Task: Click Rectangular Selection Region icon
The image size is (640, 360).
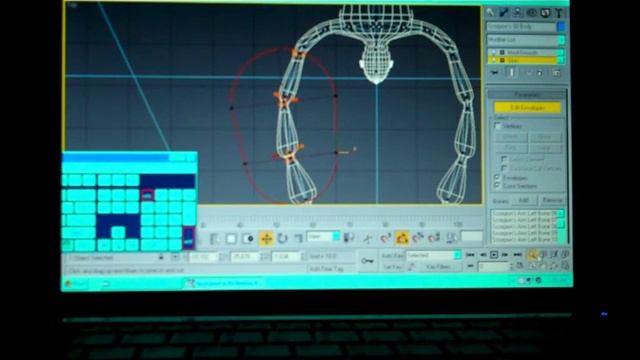Action: (x=231, y=239)
